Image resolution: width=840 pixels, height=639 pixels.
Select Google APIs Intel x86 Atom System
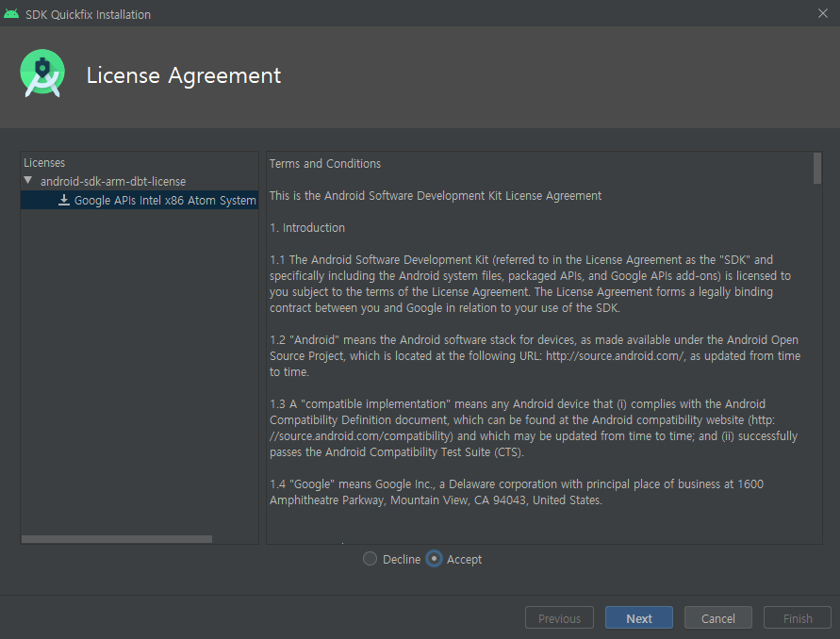[140, 200]
